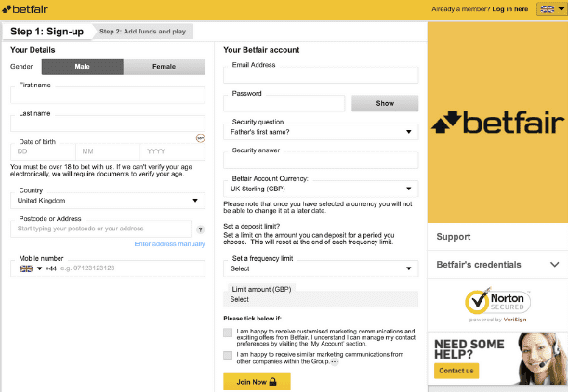Select the Step 1: Sign-up tab
The image size is (568, 392).
[46, 32]
